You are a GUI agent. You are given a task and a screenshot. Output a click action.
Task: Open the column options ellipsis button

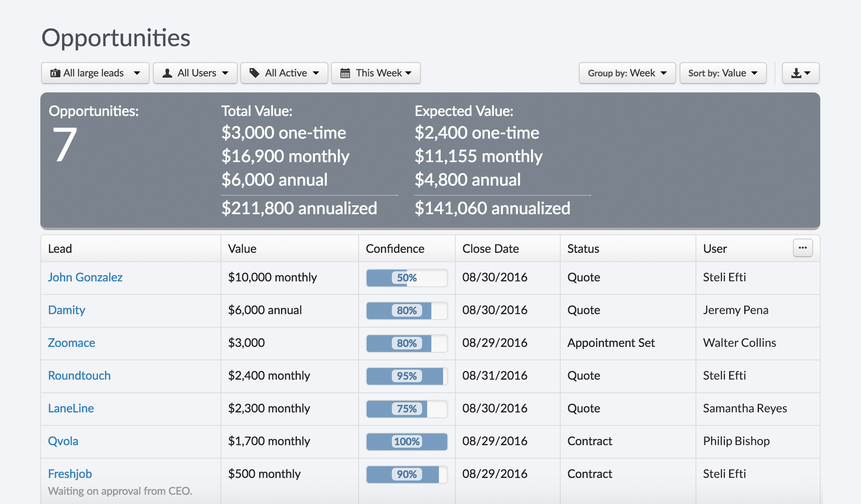pos(803,248)
